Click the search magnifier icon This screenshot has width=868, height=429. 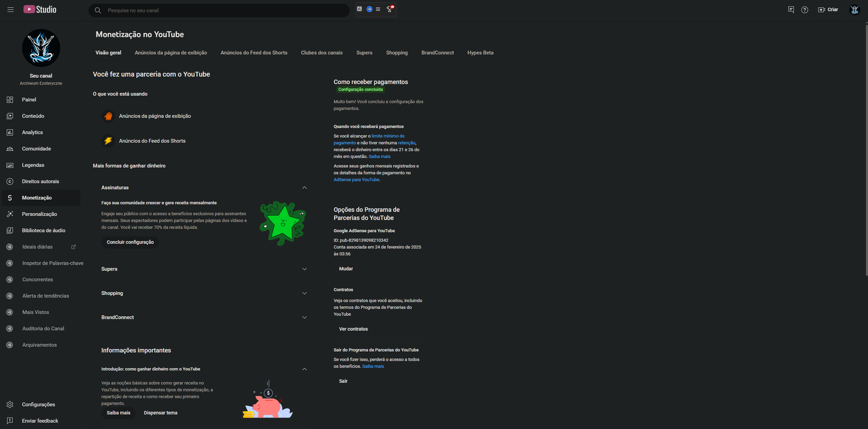coord(98,10)
